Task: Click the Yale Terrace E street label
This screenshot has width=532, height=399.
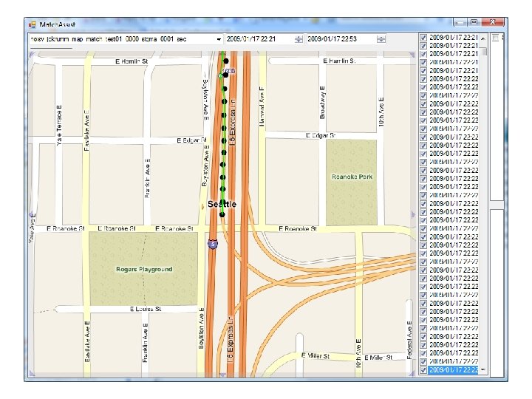Action: click(59, 125)
